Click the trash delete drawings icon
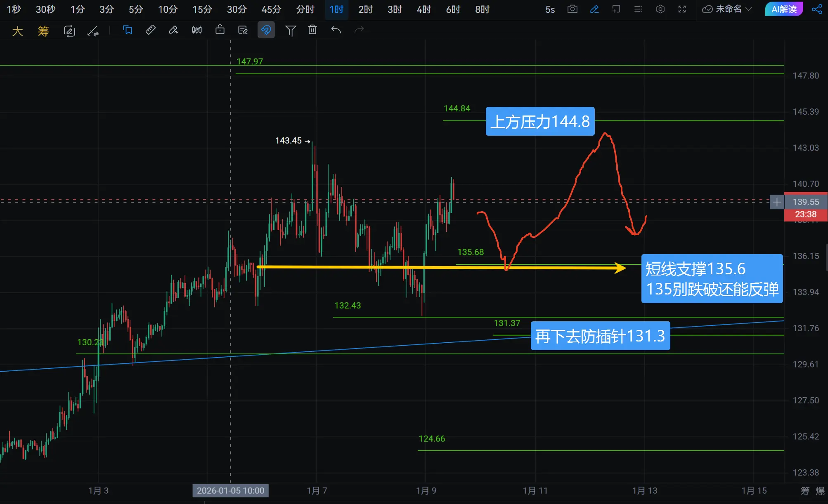This screenshot has height=504, width=828. (312, 30)
